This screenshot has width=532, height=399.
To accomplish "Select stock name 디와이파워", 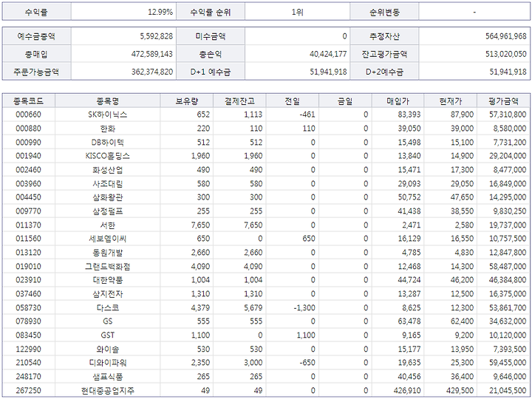I will [x=108, y=363].
